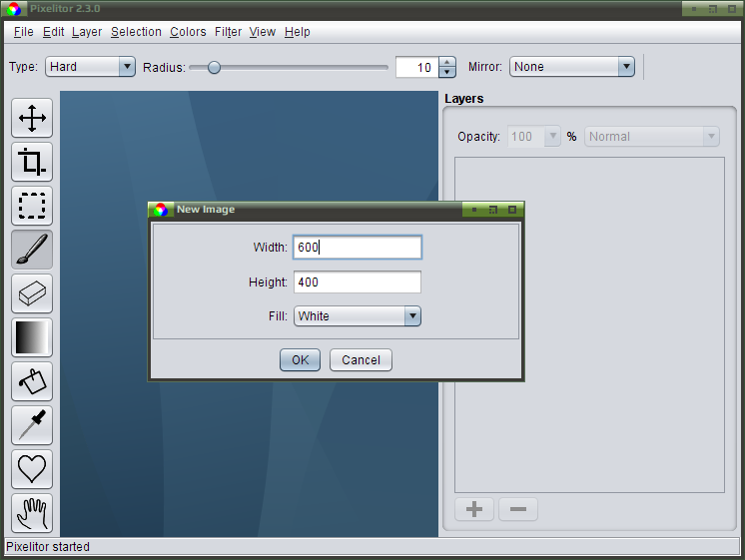
Task: Select the Gradient tool
Action: 32,337
